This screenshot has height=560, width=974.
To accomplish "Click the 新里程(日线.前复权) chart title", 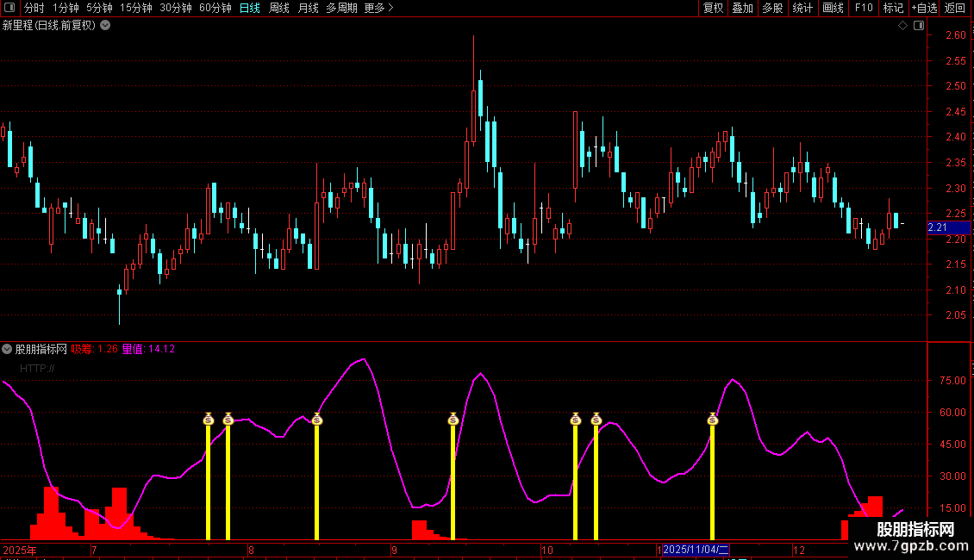I will click(x=49, y=26).
